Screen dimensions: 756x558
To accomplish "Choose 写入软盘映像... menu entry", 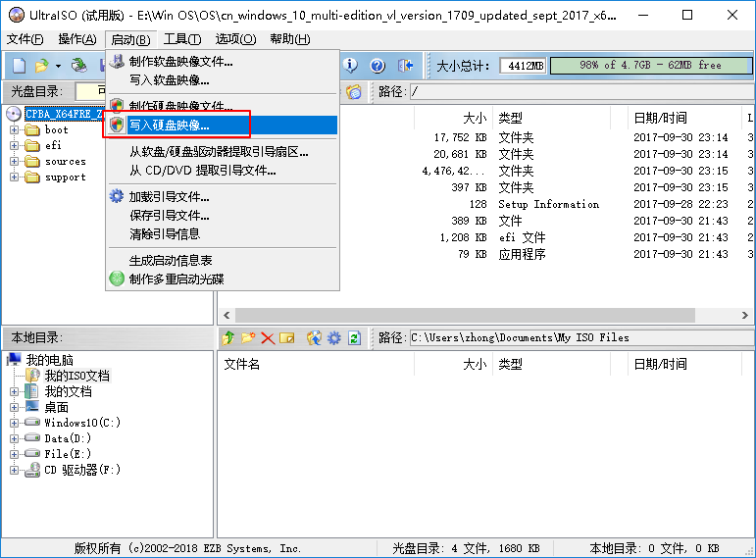I will pos(223,80).
